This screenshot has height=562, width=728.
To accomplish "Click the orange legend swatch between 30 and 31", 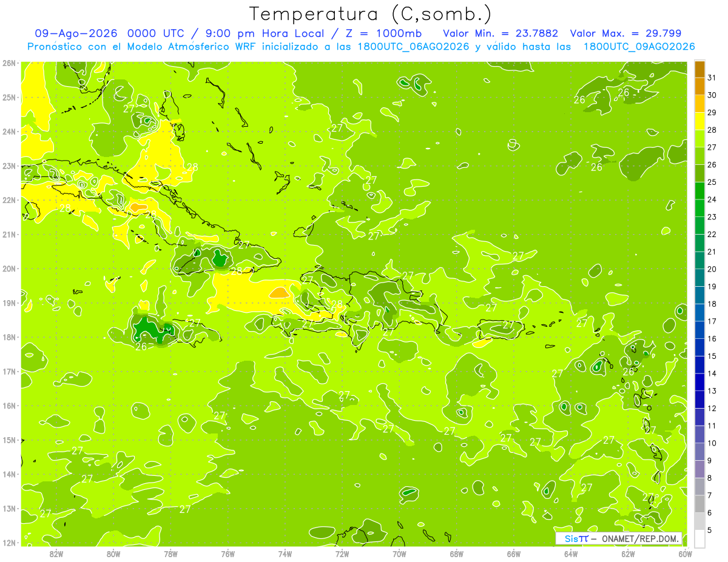I will 699,86.
